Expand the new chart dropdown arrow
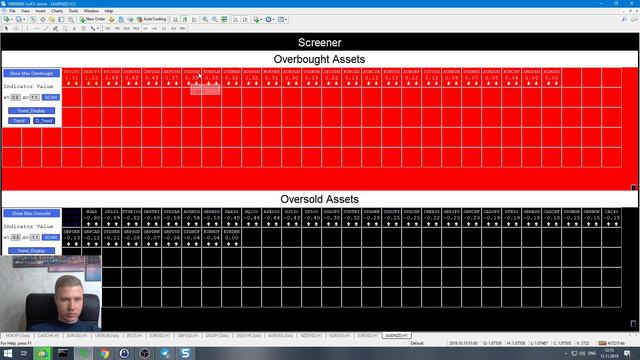640x360 pixels. tap(11, 19)
